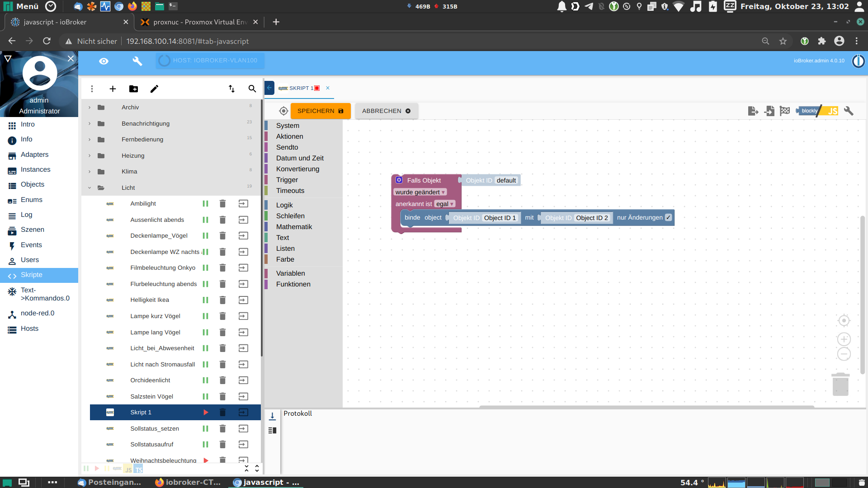The image size is (868, 488).
Task: Pause the Aussenlicht abends script
Action: [x=205, y=220]
